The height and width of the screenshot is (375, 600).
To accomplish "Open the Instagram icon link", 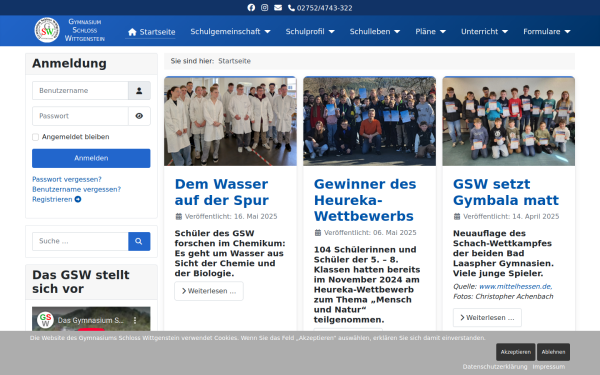I will [264, 8].
